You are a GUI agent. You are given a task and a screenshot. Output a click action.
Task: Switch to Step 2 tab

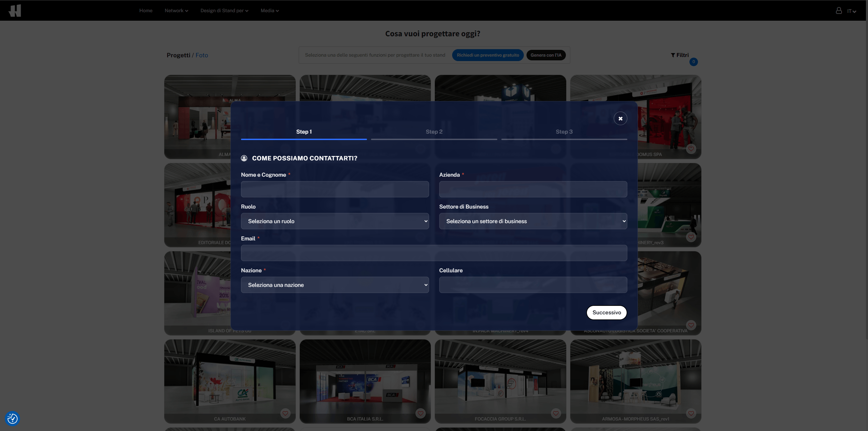[434, 132]
